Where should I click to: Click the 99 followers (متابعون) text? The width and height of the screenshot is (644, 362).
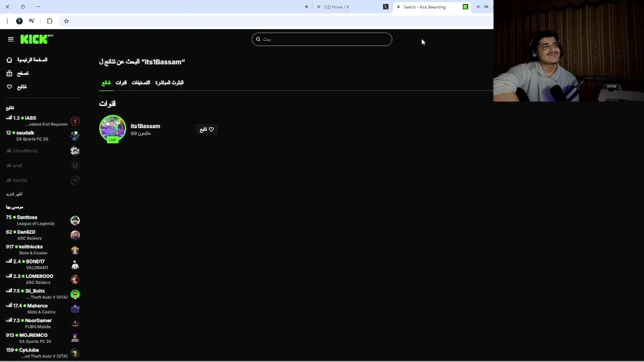[140, 134]
